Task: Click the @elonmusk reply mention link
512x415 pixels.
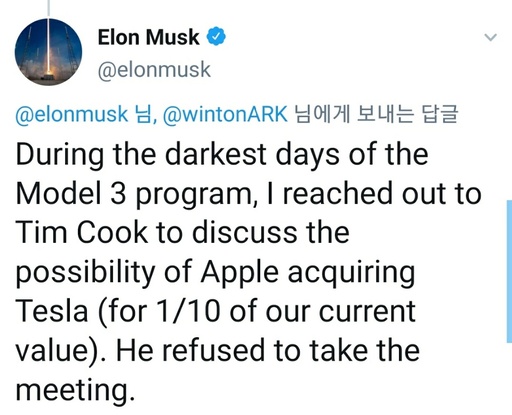Action: [x=71, y=114]
